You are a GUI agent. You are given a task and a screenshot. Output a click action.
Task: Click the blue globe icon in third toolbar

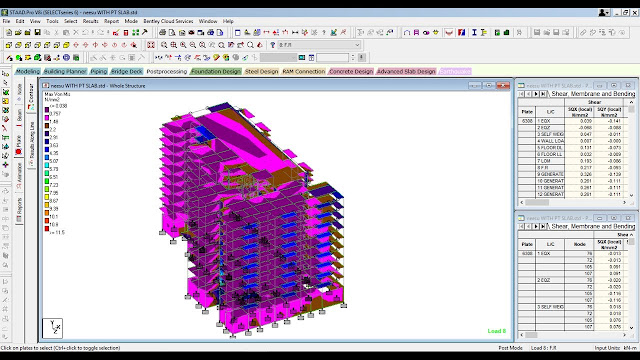coord(66,58)
